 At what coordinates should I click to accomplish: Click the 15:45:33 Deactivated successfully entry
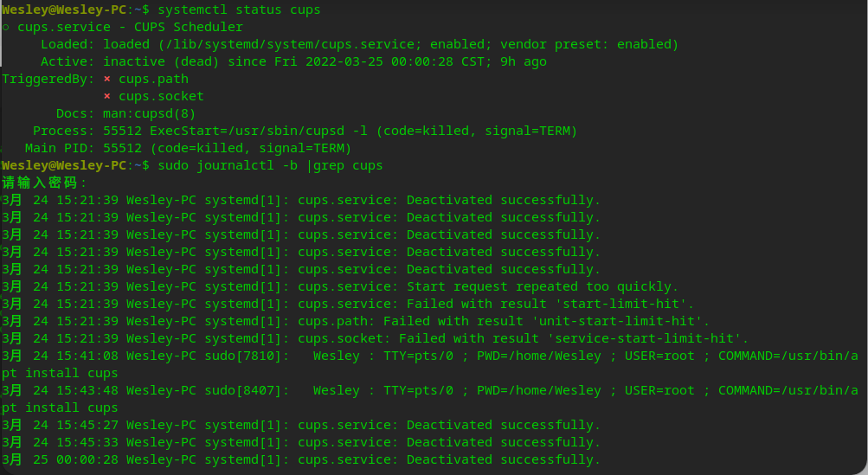[x=300, y=442]
